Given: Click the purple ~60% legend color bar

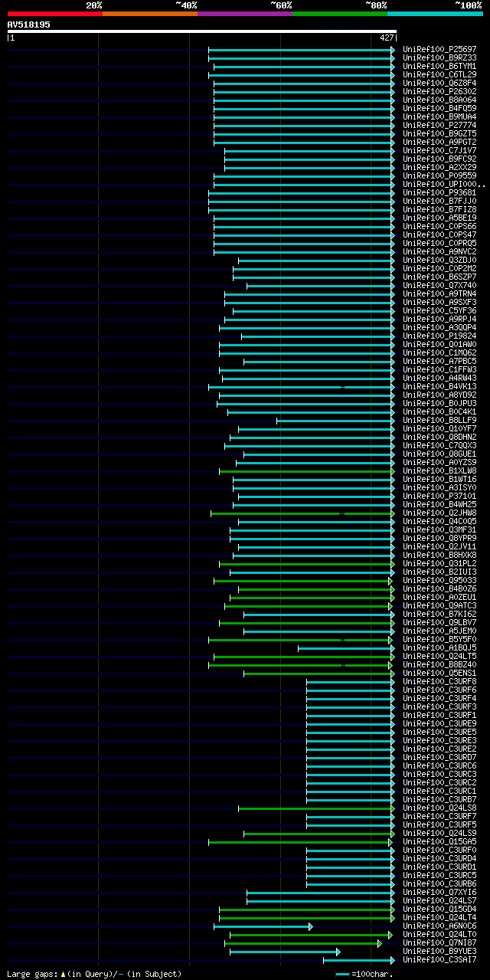Looking at the screenshot, I should pos(245,14).
